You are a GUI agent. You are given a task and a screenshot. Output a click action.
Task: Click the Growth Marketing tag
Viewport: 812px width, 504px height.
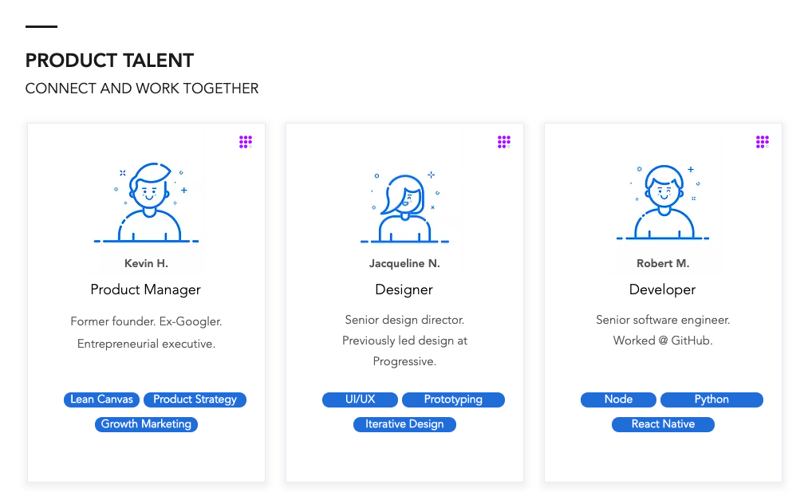[x=146, y=424]
